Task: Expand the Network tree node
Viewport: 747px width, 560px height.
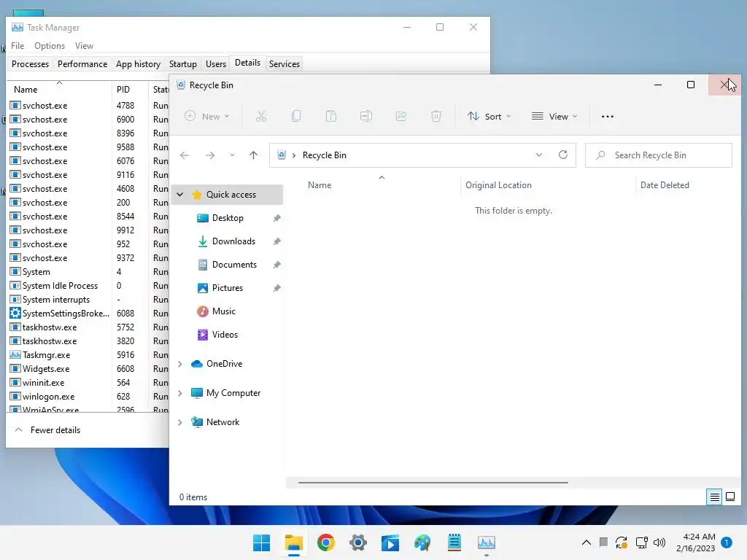Action: pos(180,422)
